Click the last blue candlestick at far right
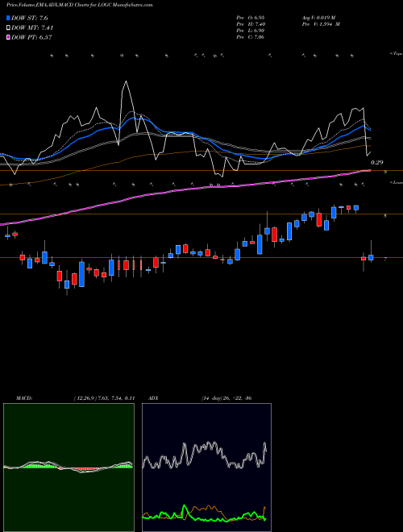This screenshot has height=532, width=403. pos(371,257)
